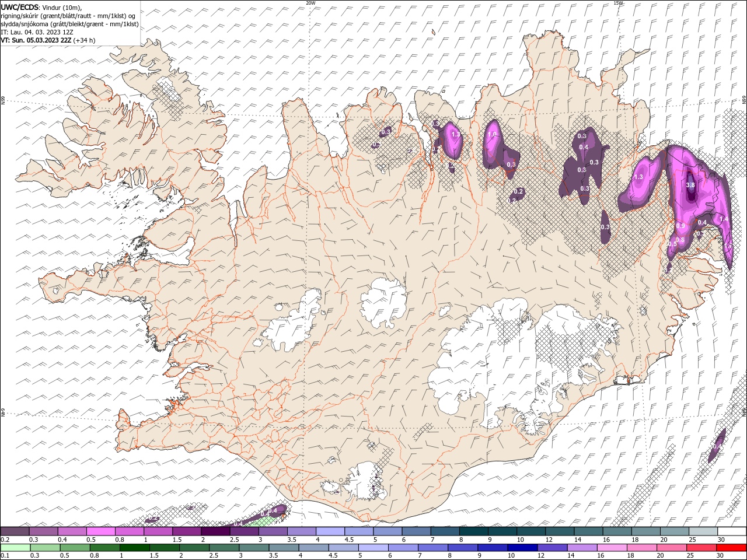Click the '0.1' tick under the rain legend

[x=5, y=555]
